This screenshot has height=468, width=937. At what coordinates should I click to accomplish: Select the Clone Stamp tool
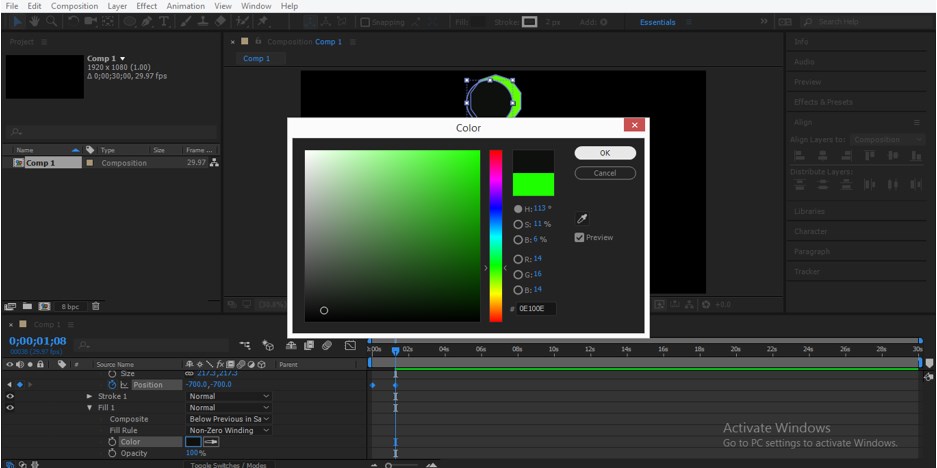pos(203,22)
